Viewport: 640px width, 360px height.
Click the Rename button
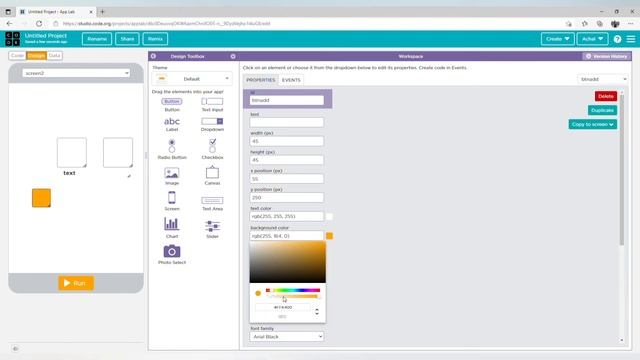pyautogui.click(x=97, y=39)
